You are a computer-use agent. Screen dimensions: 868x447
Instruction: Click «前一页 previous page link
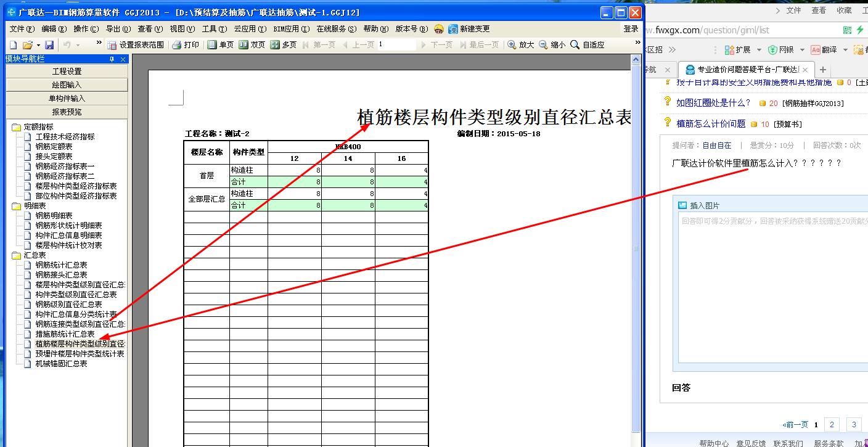795,425
